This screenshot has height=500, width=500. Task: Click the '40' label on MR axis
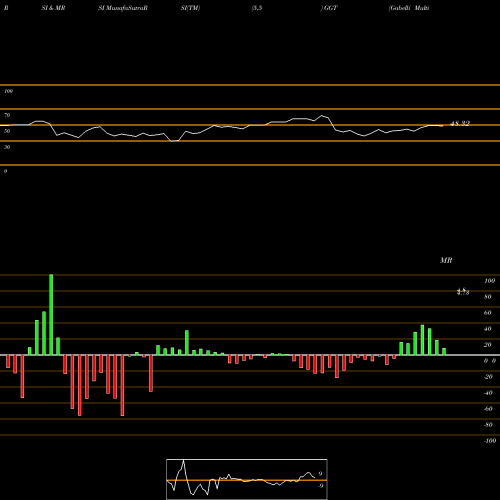click(488, 329)
